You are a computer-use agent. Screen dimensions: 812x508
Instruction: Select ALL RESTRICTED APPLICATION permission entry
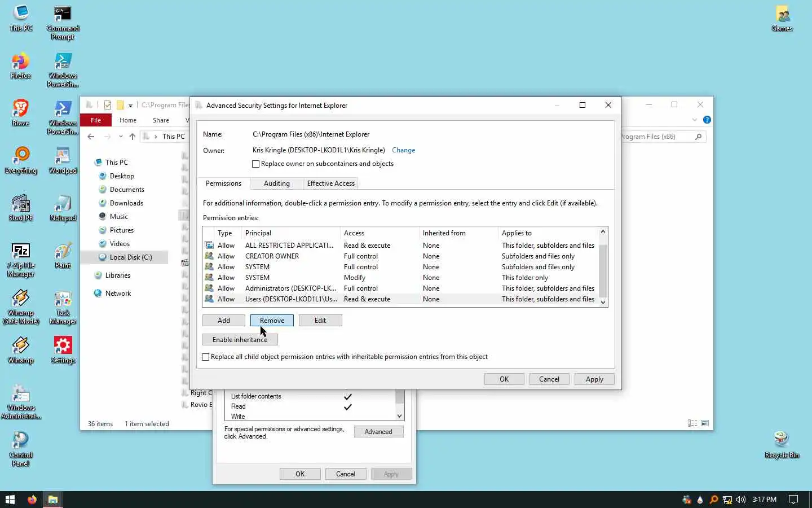click(400, 246)
